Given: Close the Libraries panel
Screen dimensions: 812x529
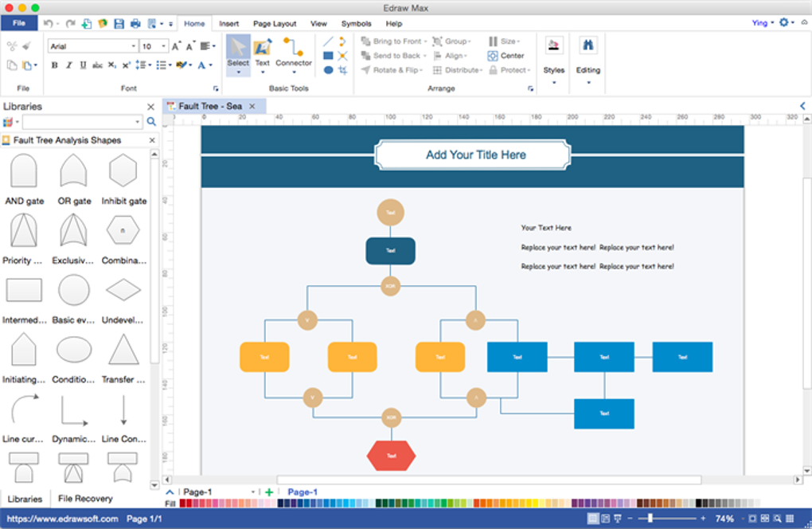Looking at the screenshot, I should pyautogui.click(x=150, y=107).
